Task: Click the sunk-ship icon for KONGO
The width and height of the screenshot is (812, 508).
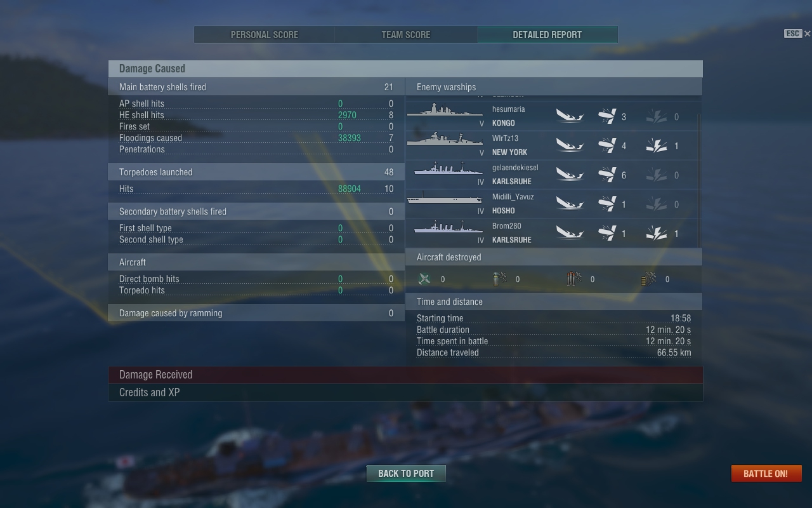Action: coord(570,116)
